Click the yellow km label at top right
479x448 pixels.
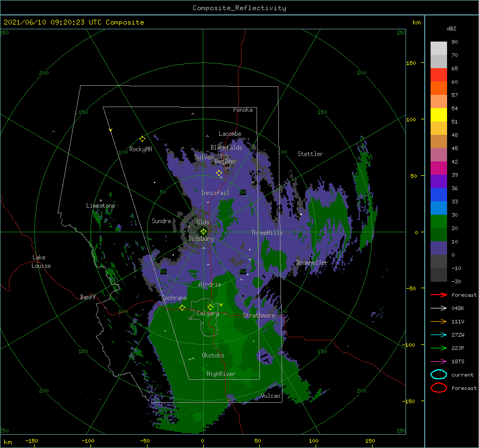tap(417, 22)
